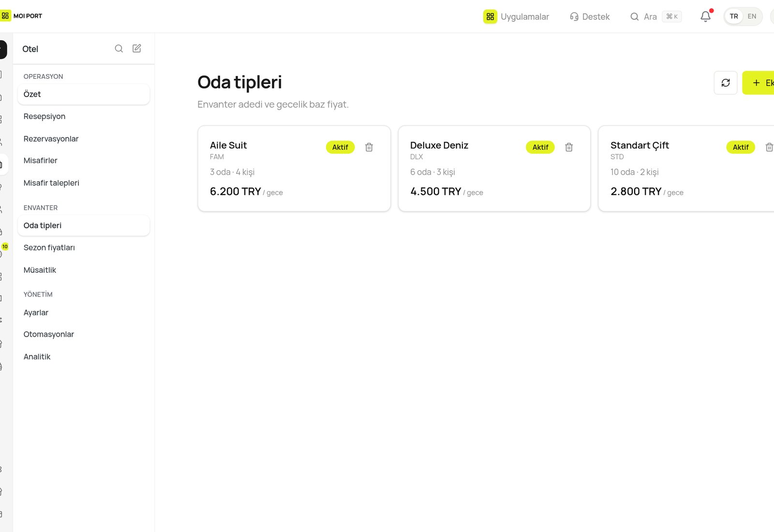The width and height of the screenshot is (774, 532).
Task: Open the Uygulamalar apps grid
Action: (x=516, y=16)
